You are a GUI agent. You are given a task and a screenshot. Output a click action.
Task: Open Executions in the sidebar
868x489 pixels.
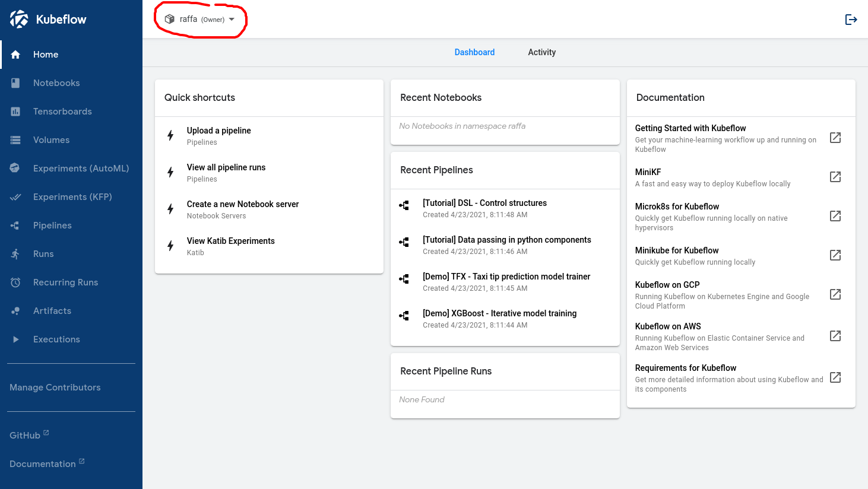(x=71, y=339)
